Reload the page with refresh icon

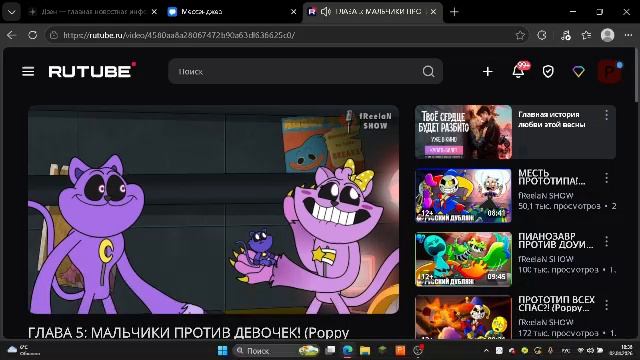(33, 35)
